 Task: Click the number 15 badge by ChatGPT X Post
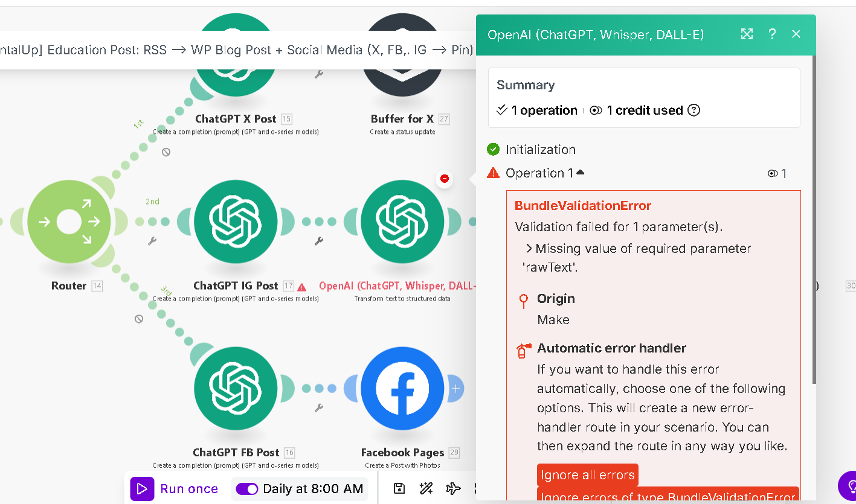(286, 119)
